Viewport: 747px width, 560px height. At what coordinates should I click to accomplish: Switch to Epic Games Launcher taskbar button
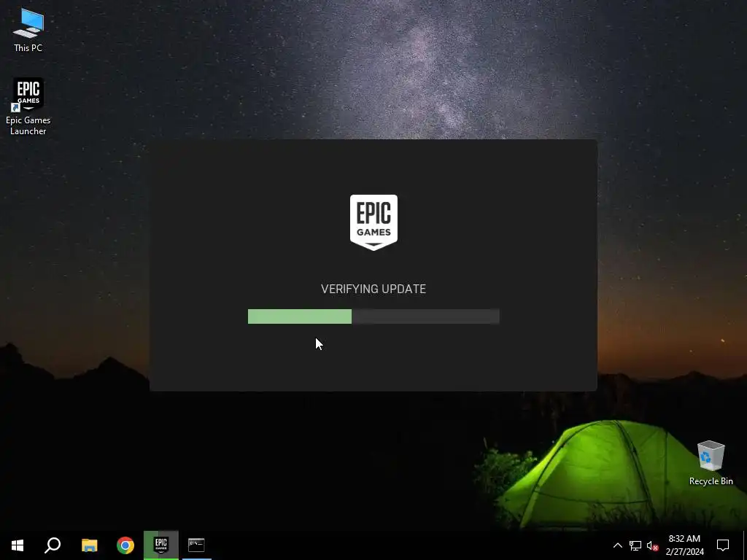pyautogui.click(x=161, y=545)
